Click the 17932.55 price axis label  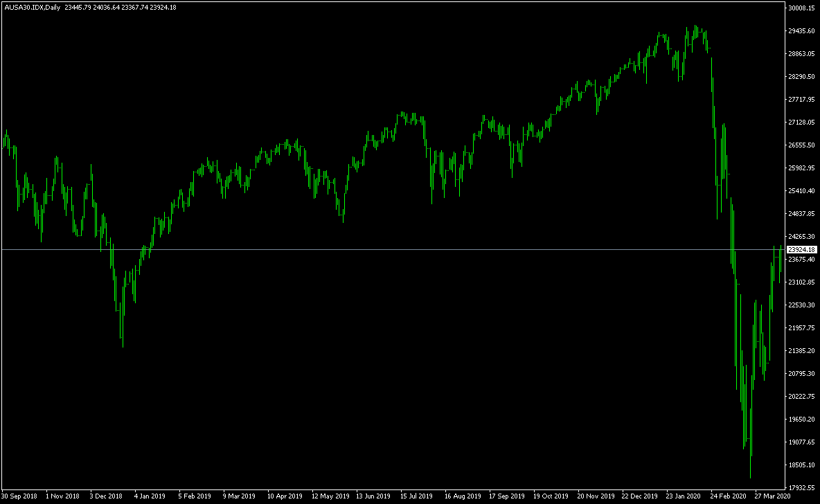coord(802,488)
